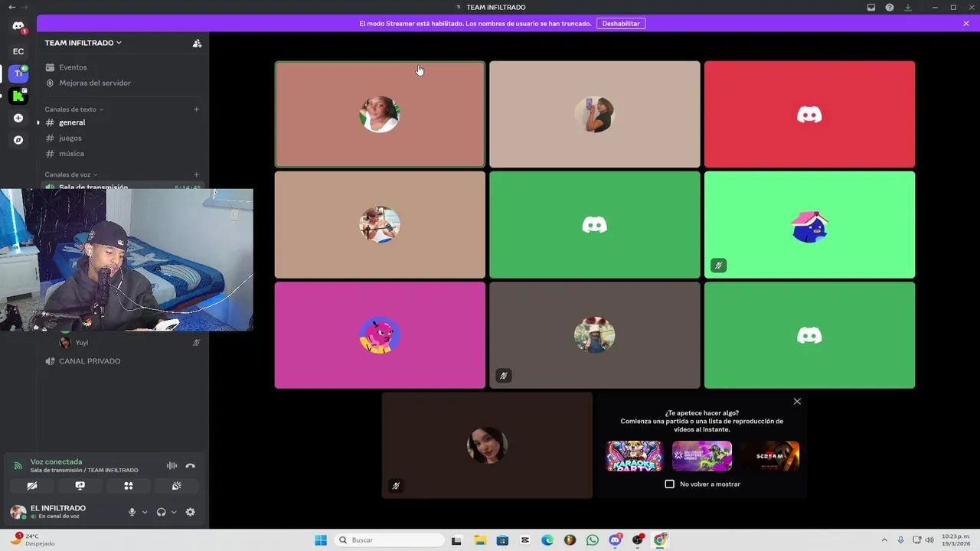
Task: Select the green K server icon
Action: pyautogui.click(x=18, y=96)
